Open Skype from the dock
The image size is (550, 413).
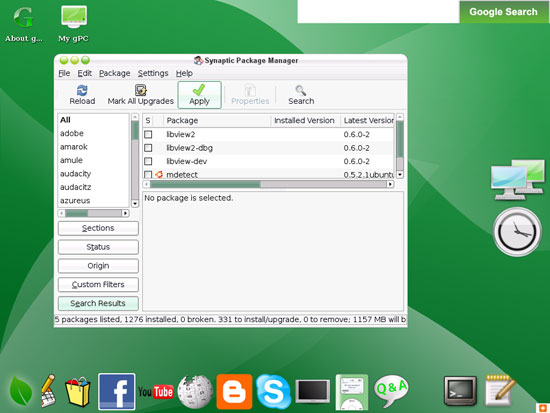click(x=273, y=392)
